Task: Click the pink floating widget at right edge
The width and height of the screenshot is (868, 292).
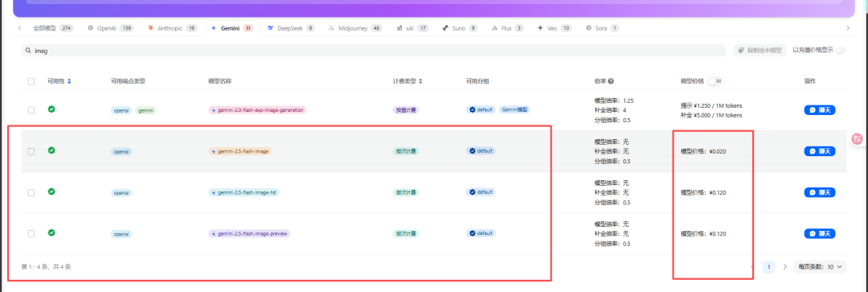Action: (x=858, y=139)
